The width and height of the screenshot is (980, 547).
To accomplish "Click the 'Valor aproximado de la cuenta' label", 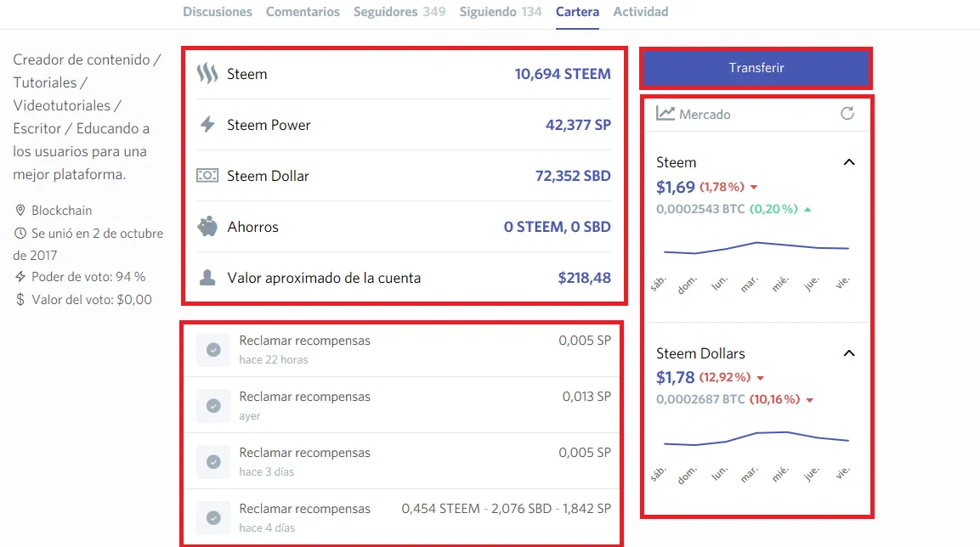I will pos(324,278).
